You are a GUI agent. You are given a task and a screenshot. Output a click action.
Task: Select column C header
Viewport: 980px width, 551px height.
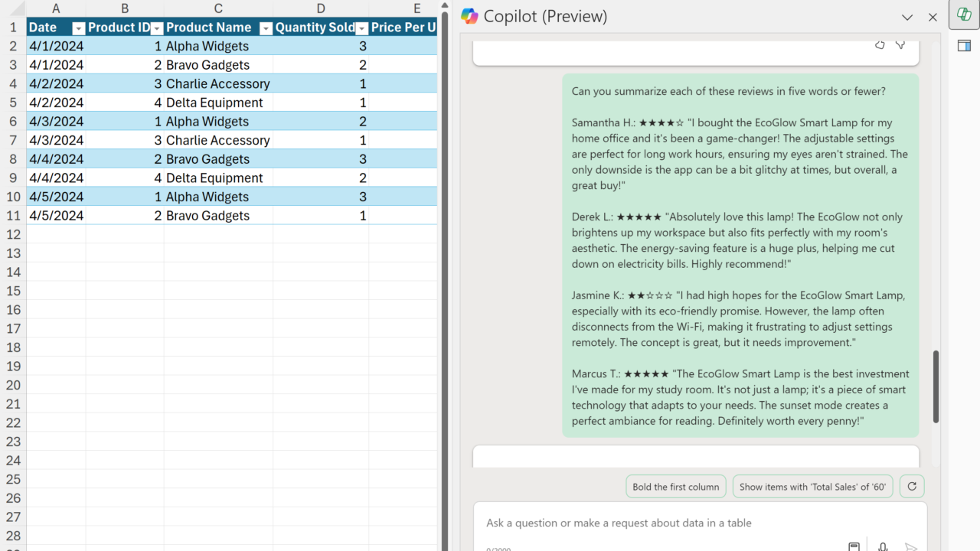click(x=218, y=8)
